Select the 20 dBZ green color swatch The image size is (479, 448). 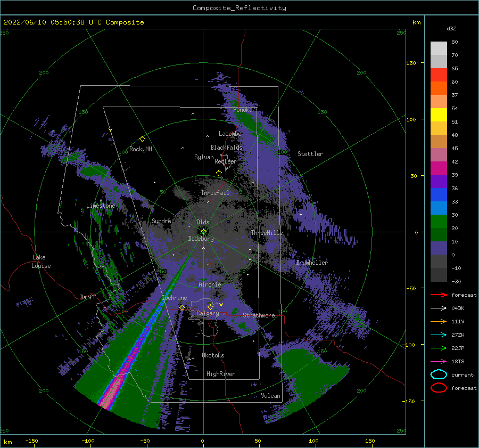(439, 222)
